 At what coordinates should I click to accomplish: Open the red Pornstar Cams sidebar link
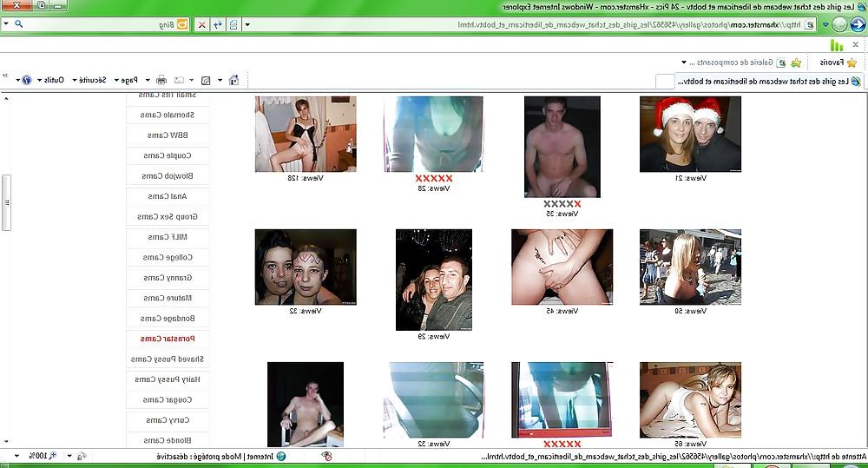click(168, 339)
